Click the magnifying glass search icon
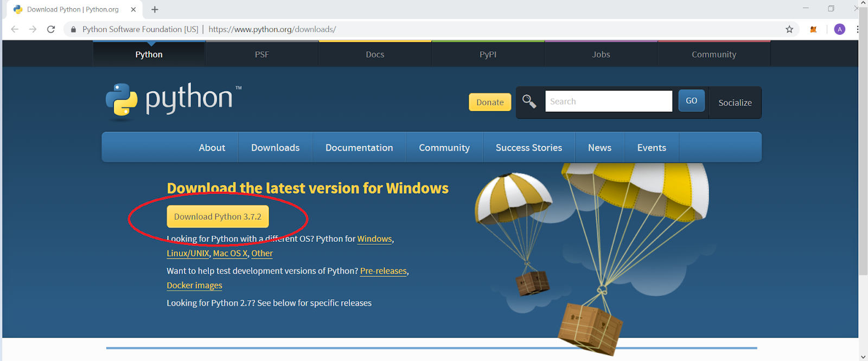The image size is (868, 361). [529, 101]
